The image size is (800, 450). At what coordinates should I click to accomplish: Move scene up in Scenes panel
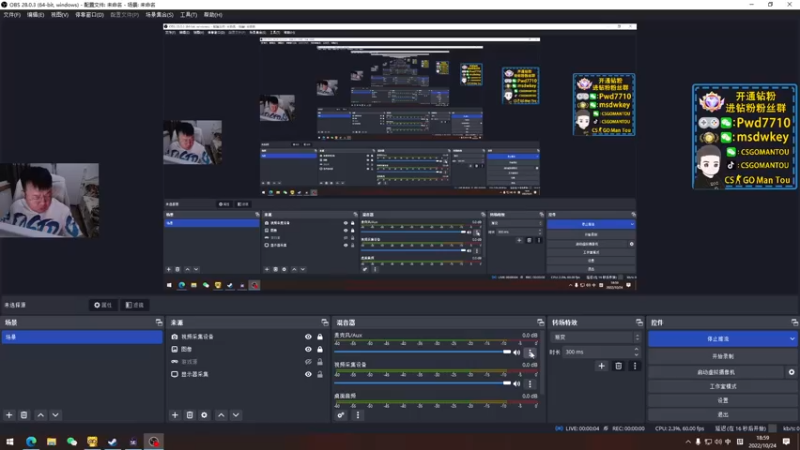click(x=41, y=415)
